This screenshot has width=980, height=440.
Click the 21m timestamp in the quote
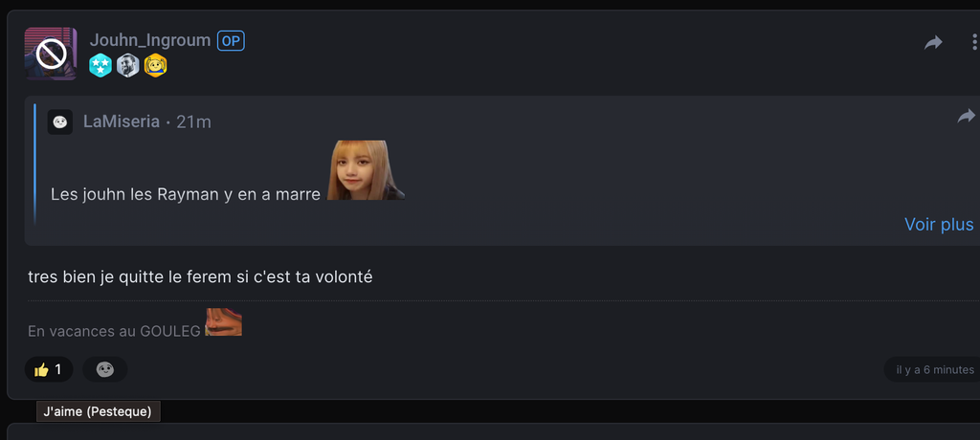pyautogui.click(x=194, y=121)
